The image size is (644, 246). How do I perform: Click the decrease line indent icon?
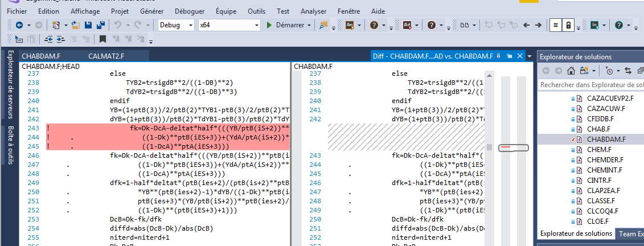[49, 39]
